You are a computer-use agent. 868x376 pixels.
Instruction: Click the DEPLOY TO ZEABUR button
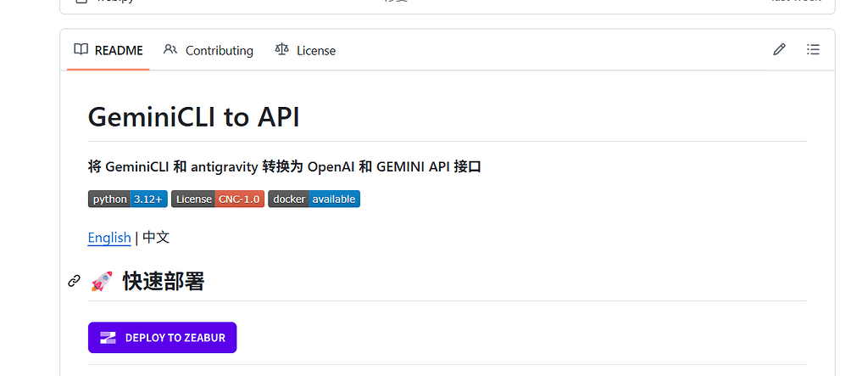[x=162, y=337]
